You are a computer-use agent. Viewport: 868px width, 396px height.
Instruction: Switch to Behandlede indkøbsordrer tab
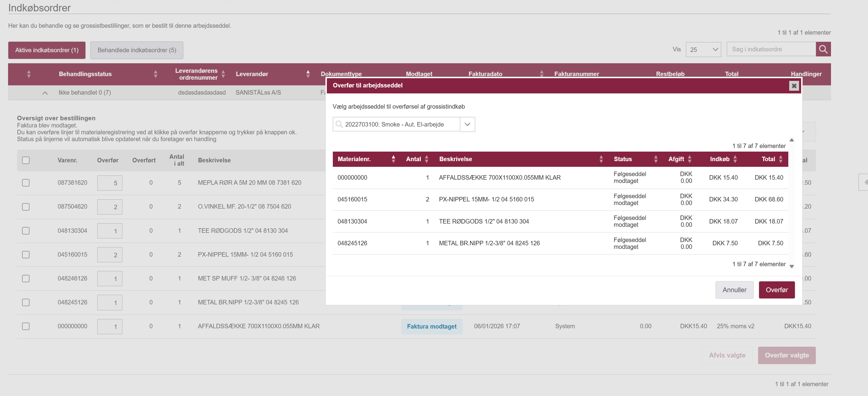click(x=137, y=50)
